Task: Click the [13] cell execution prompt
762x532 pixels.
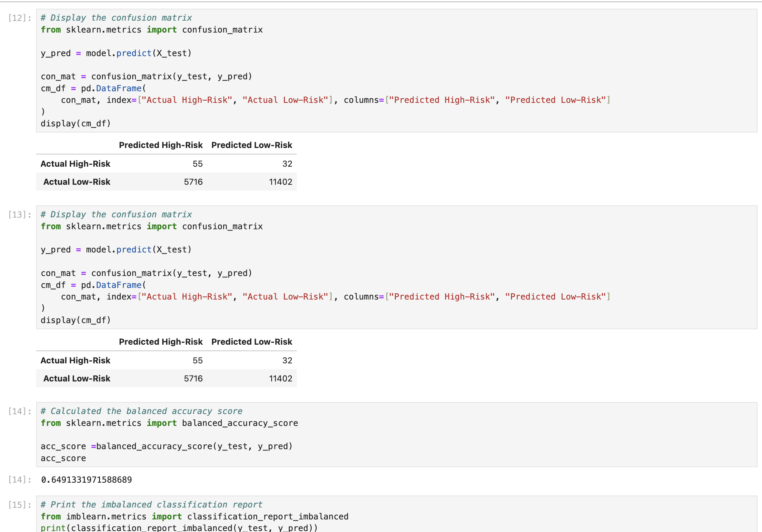Action: (x=20, y=215)
